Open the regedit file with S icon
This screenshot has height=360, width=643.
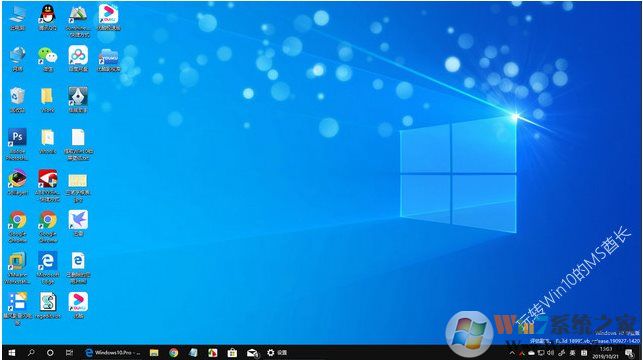tap(48, 305)
